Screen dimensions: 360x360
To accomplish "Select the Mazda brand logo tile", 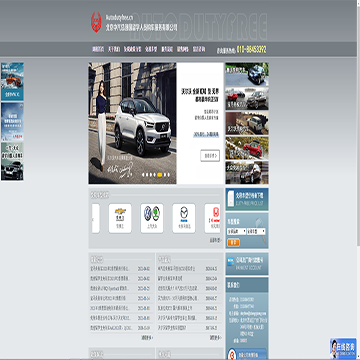I will pos(184,218).
